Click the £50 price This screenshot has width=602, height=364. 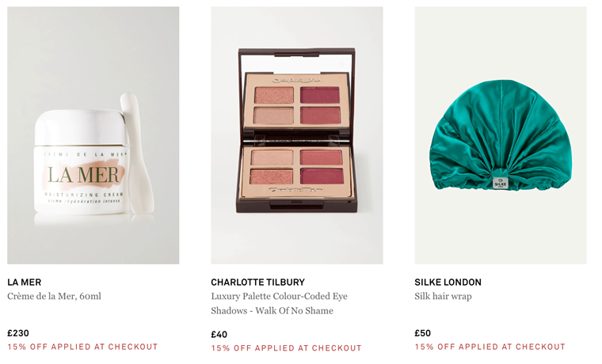click(x=423, y=333)
